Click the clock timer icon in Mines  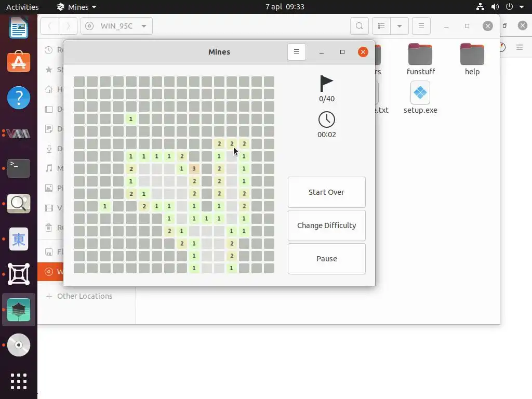tap(326, 119)
